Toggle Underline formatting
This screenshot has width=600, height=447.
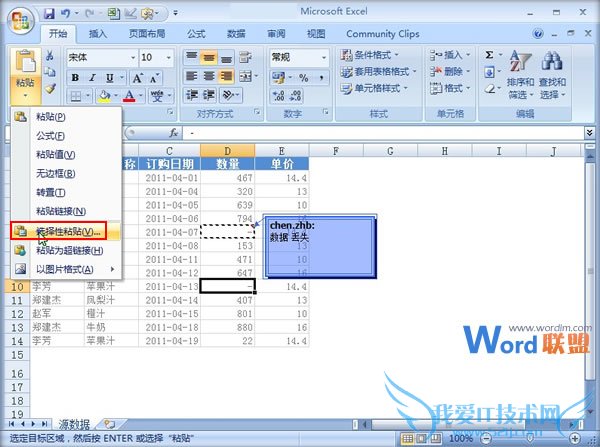pos(110,78)
